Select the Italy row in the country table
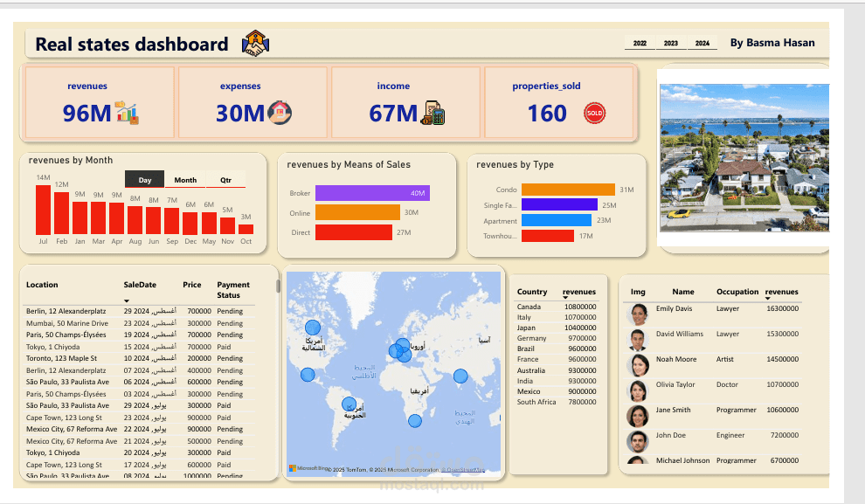865x504 pixels. click(556, 317)
